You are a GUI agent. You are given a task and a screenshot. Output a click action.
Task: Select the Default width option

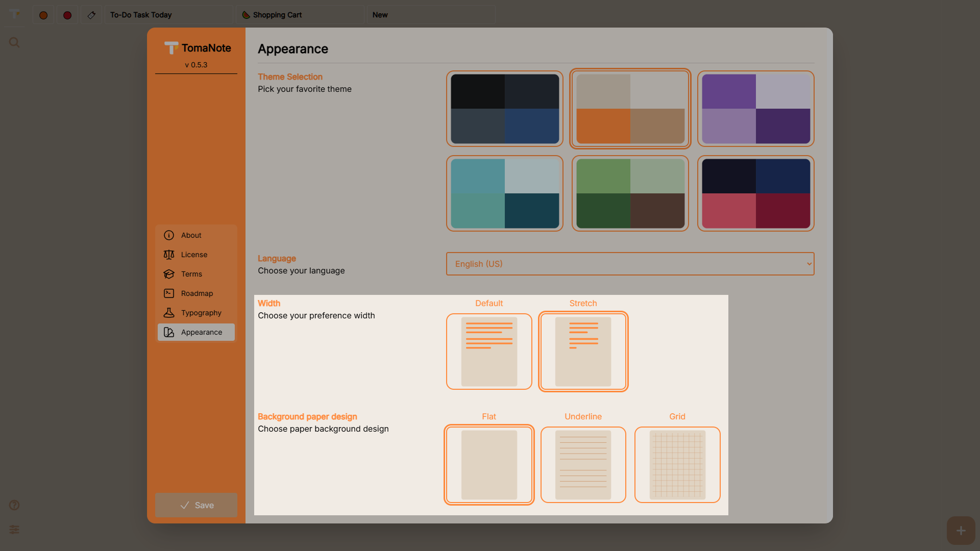coord(489,352)
